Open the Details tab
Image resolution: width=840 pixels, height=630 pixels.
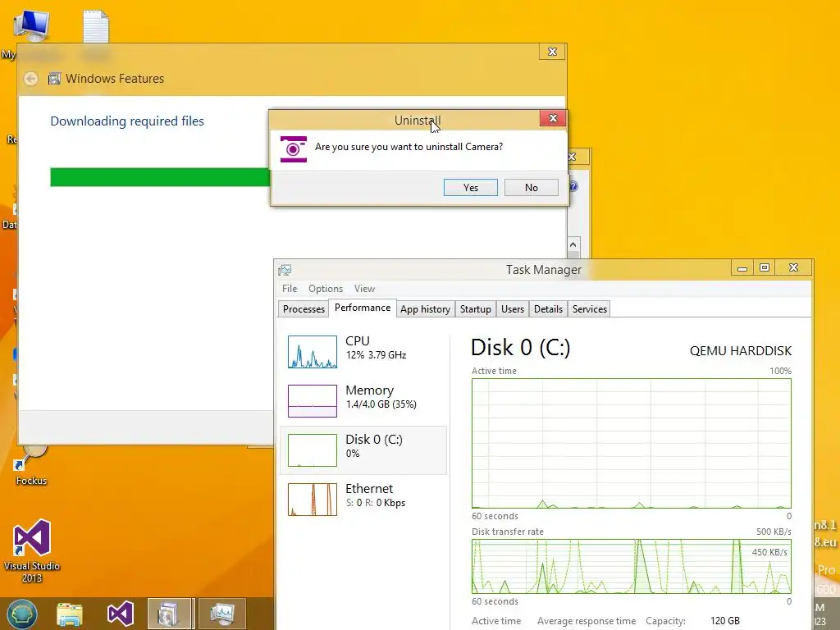click(548, 309)
